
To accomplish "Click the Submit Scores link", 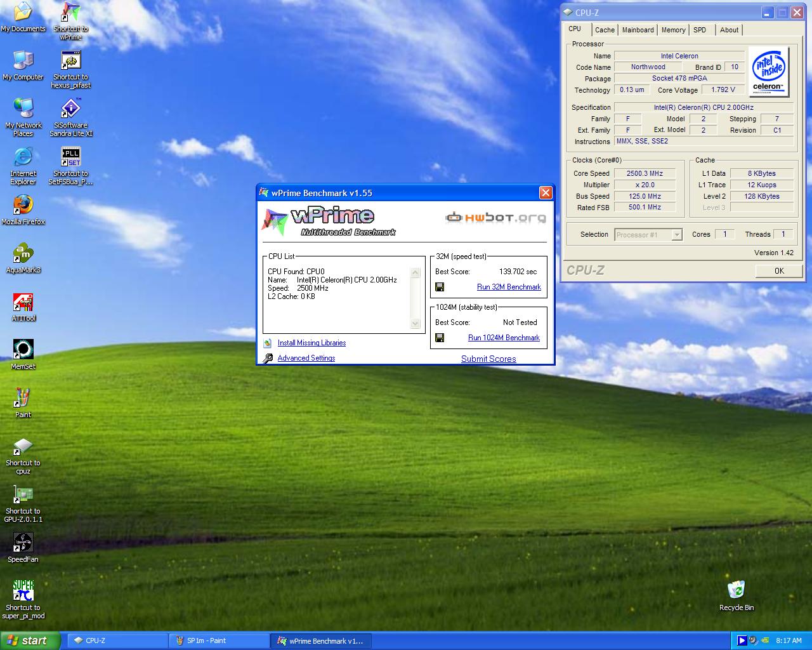I will (488, 359).
